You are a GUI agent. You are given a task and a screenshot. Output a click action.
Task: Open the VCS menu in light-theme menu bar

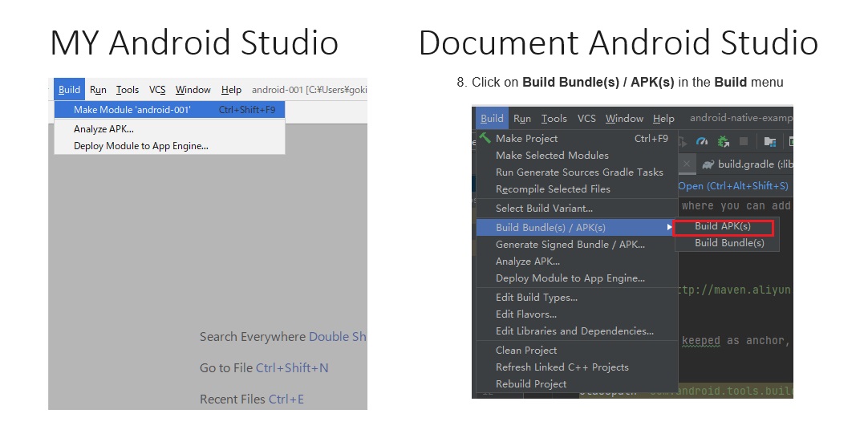click(x=157, y=90)
